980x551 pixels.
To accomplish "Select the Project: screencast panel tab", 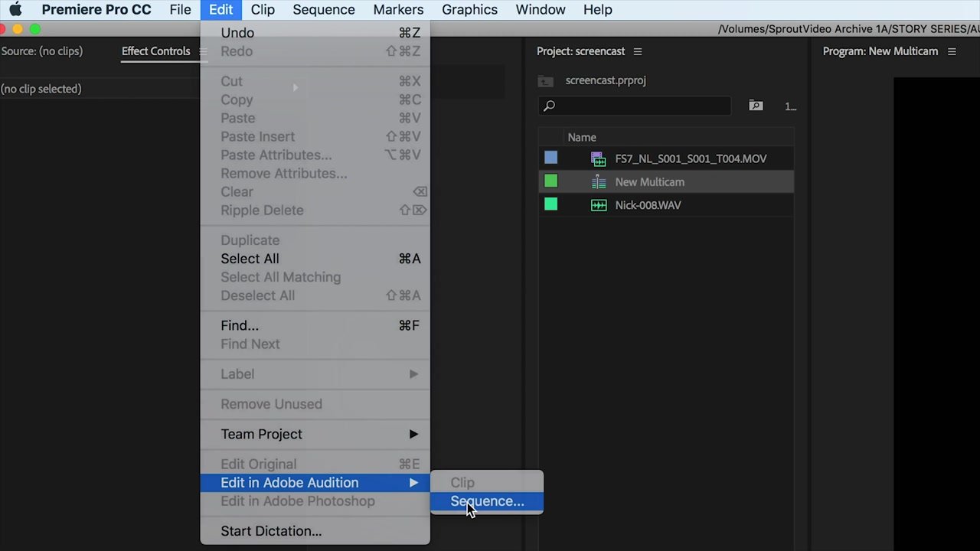I will pos(580,51).
